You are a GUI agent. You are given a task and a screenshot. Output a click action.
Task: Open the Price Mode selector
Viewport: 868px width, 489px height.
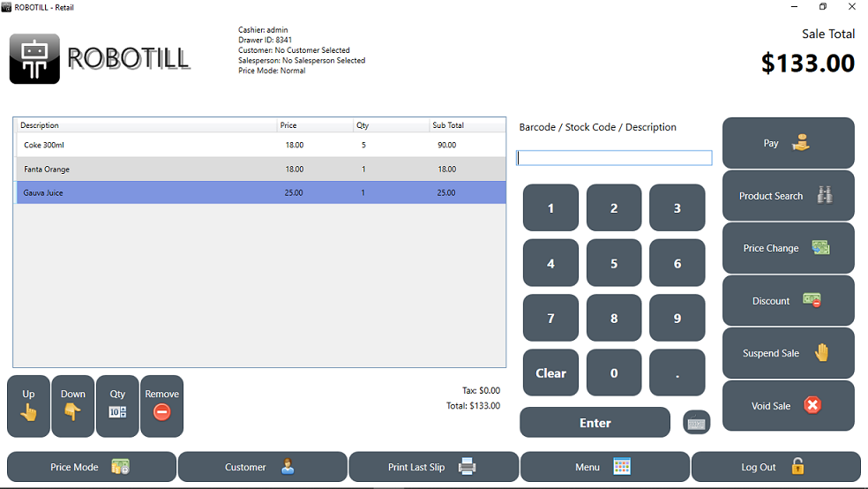coord(92,467)
